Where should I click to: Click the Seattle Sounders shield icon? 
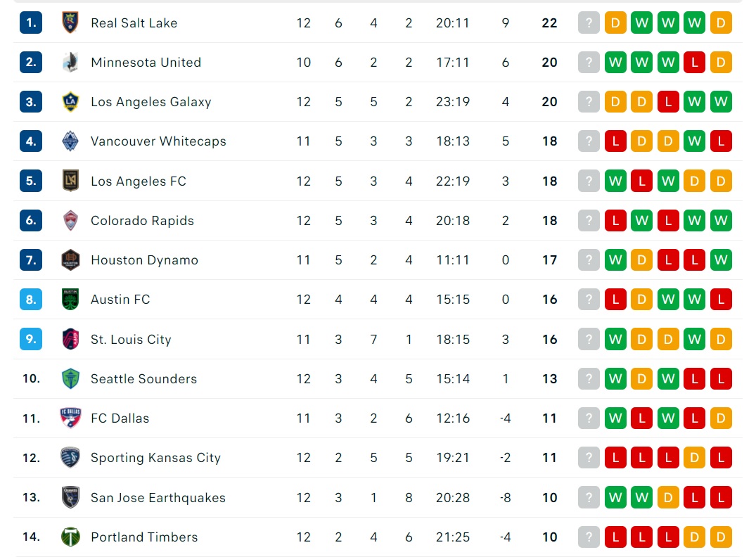(70, 378)
